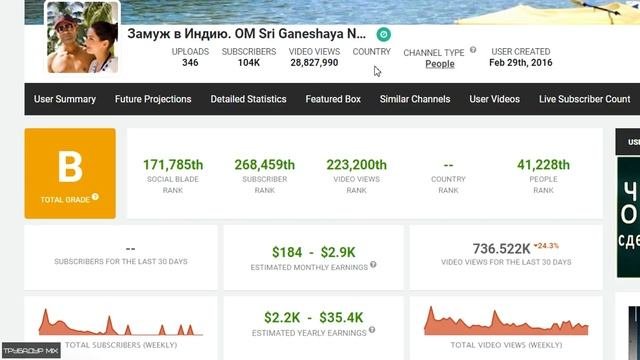This screenshot has height=360, width=640.
Task: Click the country rank dashes value
Action: 448,165
